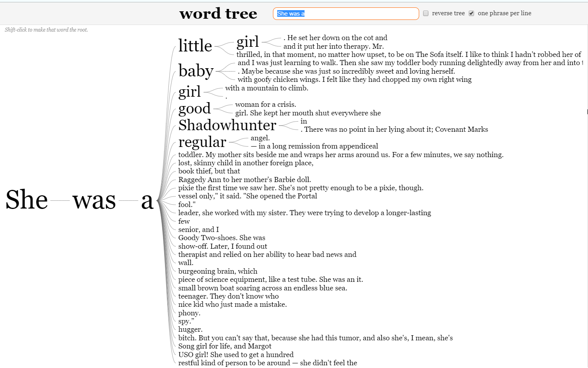Screen dimensions: 588x368
Task: Click the search phrase input field
Action: [x=345, y=14]
